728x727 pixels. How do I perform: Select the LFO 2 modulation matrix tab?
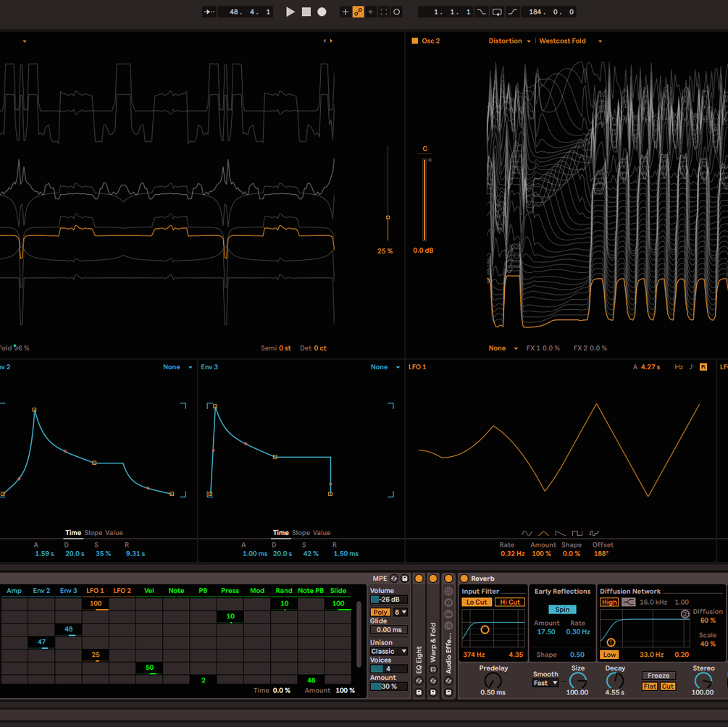(122, 590)
